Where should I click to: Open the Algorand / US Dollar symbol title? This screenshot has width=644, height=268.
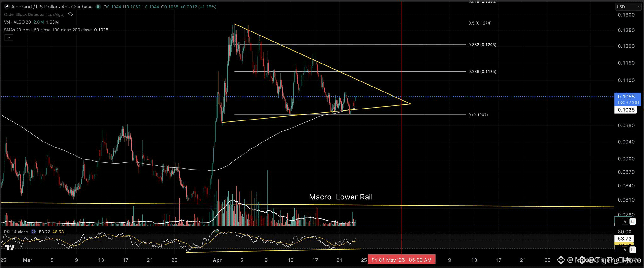pos(52,7)
